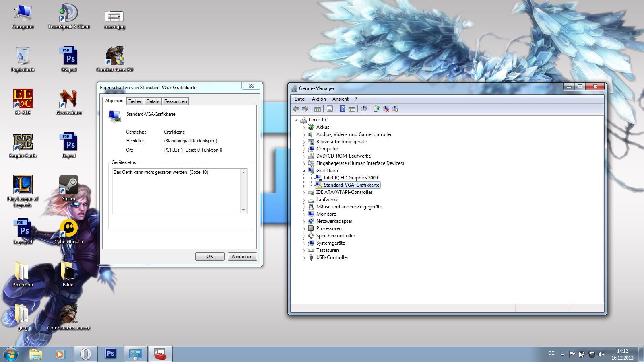Open the Datei menu
The height and width of the screenshot is (362, 644).
click(x=300, y=99)
